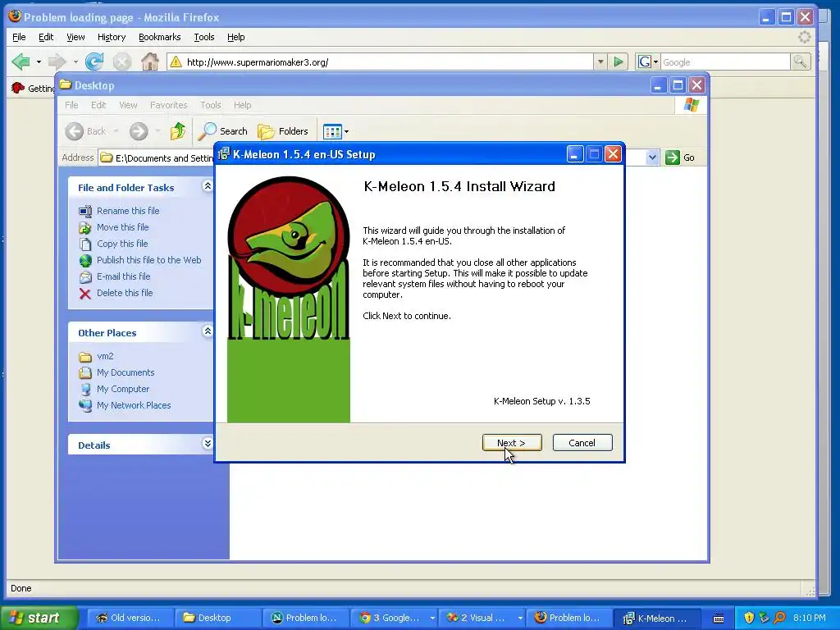Click the search magnifier in Firefox
This screenshot has height=630, width=840.
[800, 62]
